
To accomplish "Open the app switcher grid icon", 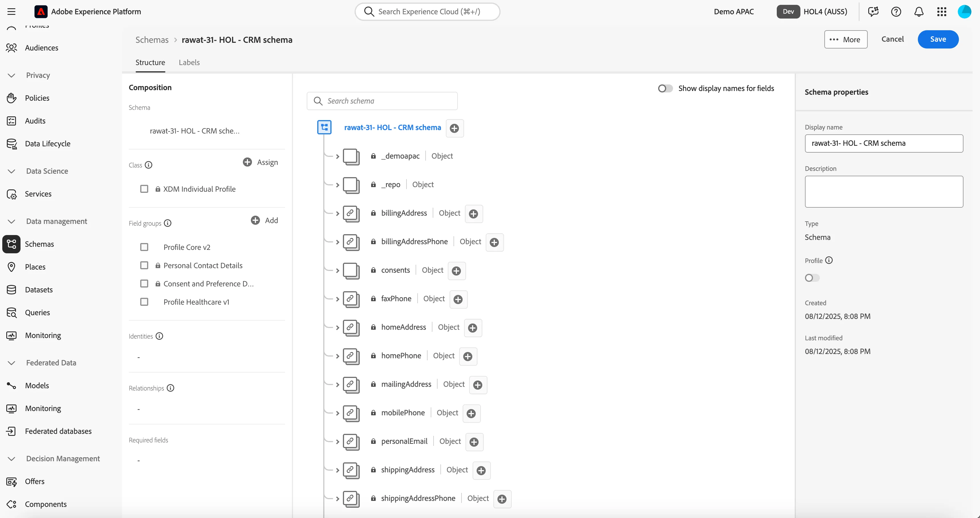I will point(942,11).
